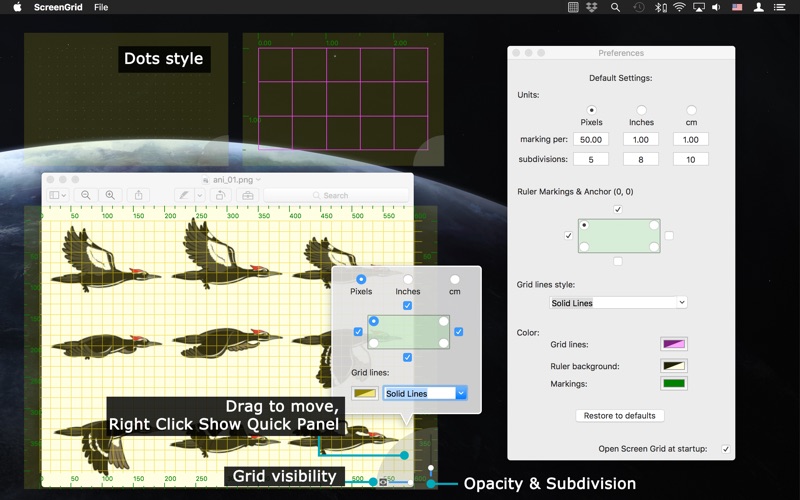Select Inches radio in the Quick Panel
The width and height of the screenshot is (800, 500).
408,279
